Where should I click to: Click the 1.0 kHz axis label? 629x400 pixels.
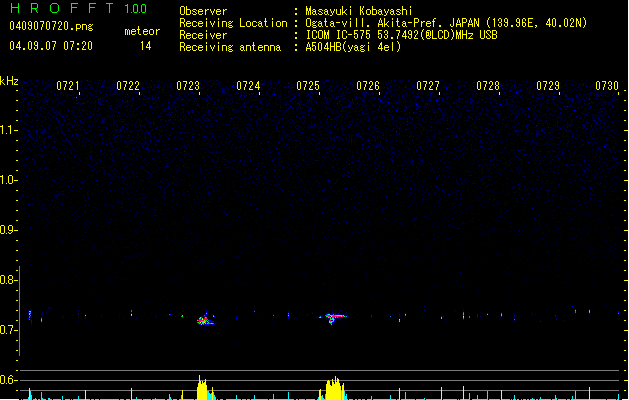[8, 180]
